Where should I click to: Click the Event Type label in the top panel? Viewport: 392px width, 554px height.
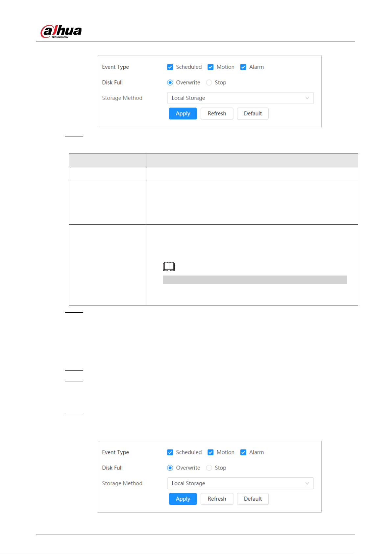[115, 67]
